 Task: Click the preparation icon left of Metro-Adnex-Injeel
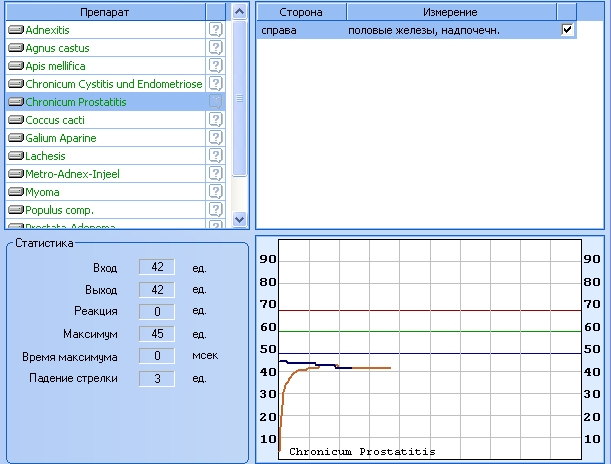(16, 174)
